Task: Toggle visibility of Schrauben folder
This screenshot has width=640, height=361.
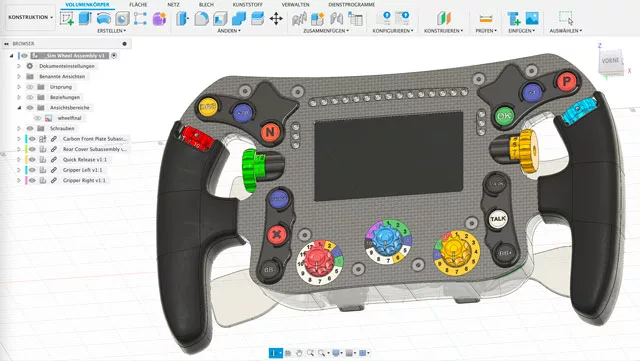Action: 30,128
